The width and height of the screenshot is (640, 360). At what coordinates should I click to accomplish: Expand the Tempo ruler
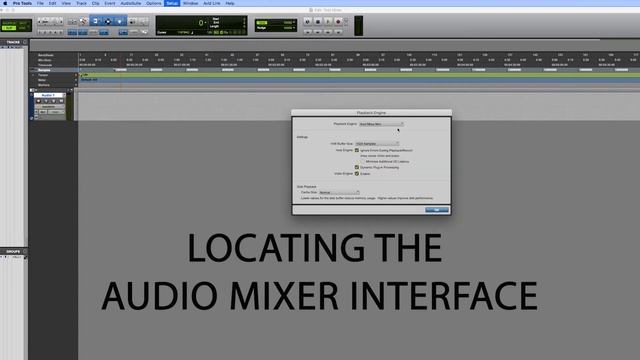coord(33,75)
